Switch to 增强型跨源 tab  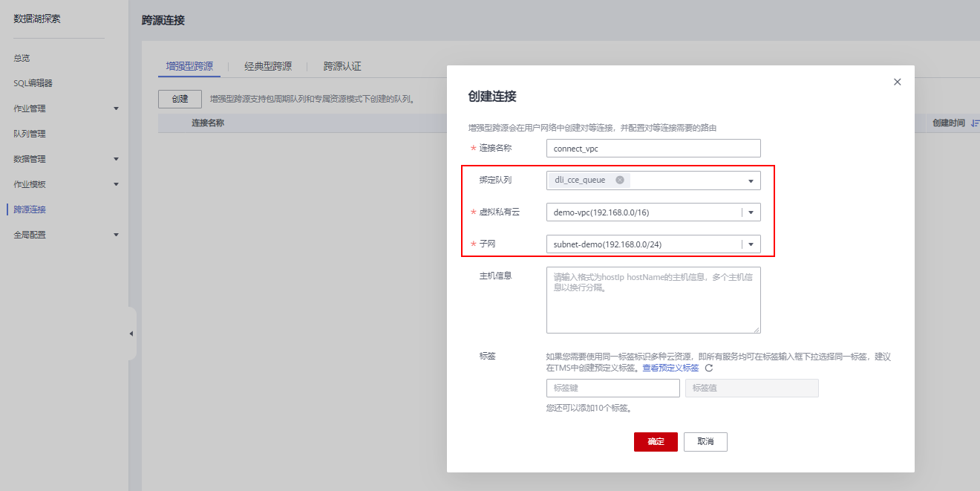tap(189, 66)
